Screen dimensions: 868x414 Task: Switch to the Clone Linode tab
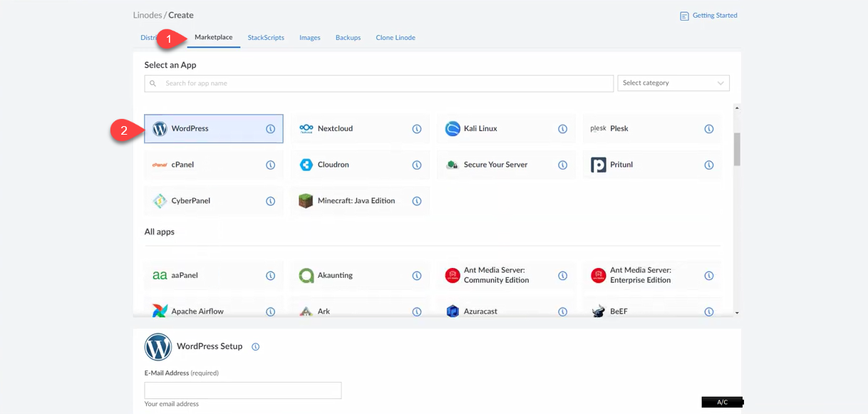[x=396, y=38]
